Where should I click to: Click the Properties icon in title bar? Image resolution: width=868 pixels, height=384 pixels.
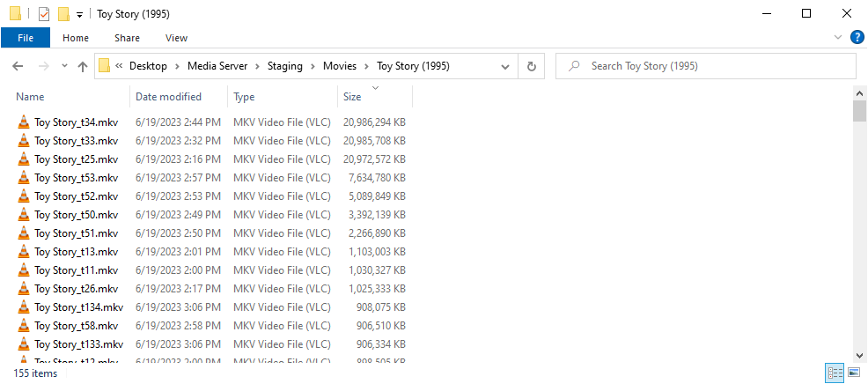(44, 14)
